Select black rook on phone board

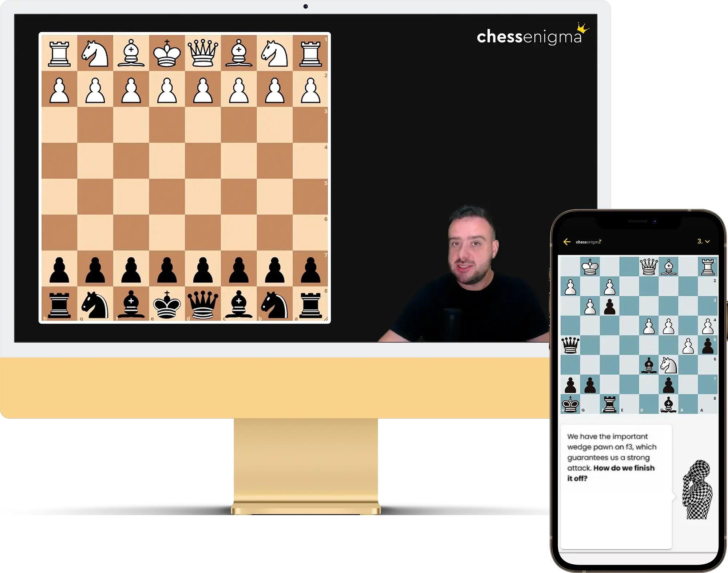610,404
